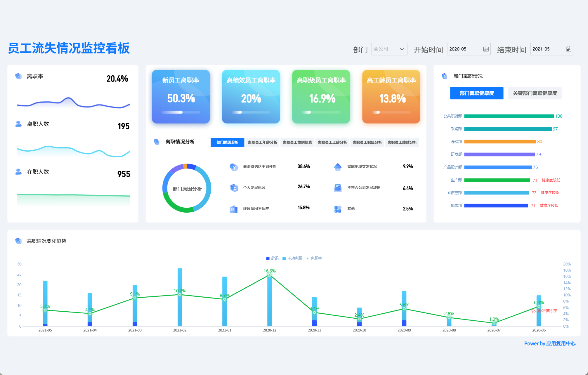Screen dimensions: 588x375
Task: Click the 家庭地域突发状况 house icon
Action: point(338,167)
